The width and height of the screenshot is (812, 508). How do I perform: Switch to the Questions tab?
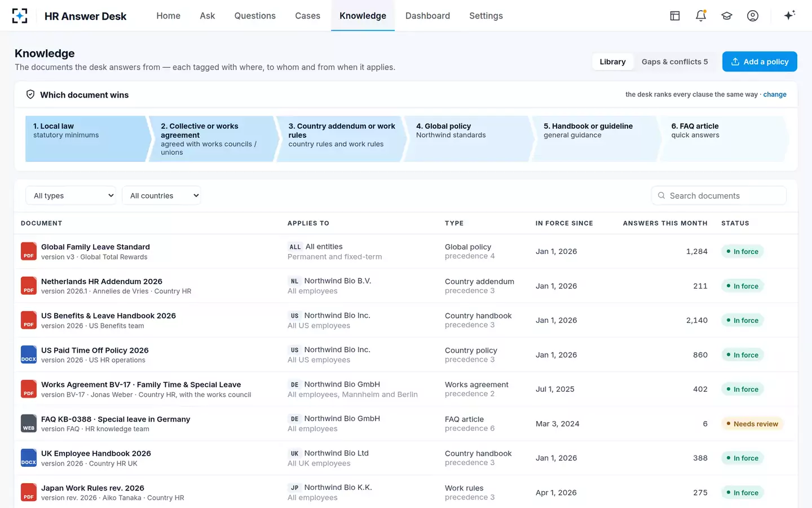pos(255,16)
